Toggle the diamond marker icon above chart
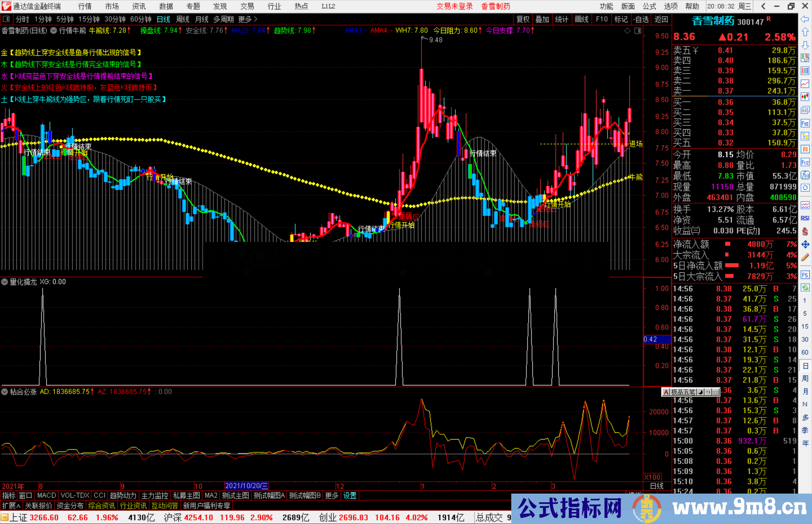The width and height of the screenshot is (812, 524). [627, 31]
